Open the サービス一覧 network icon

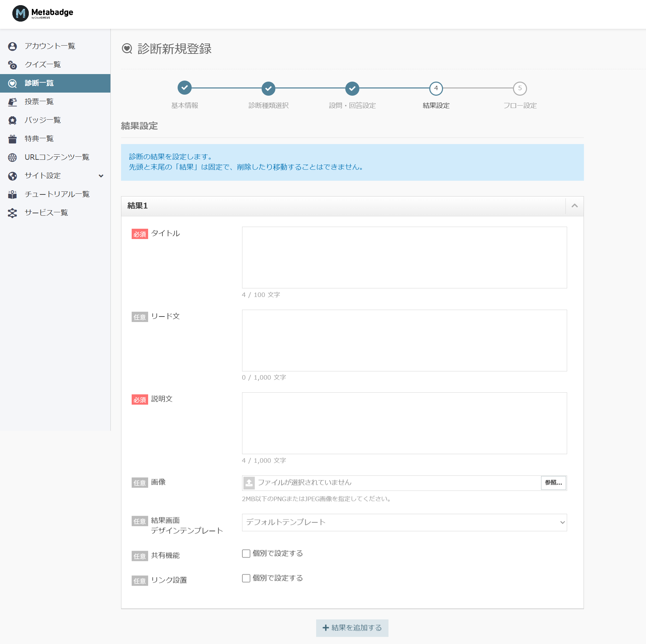(x=12, y=213)
